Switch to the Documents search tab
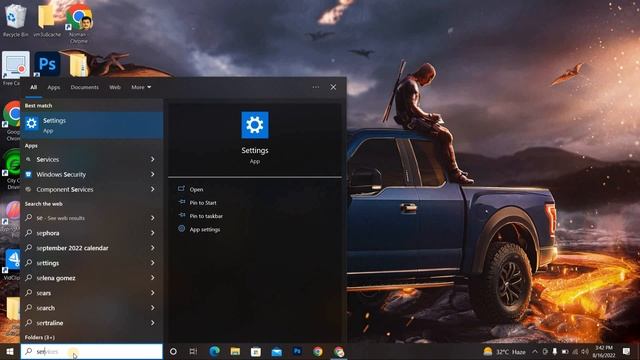The width and height of the screenshot is (640, 360). point(84,87)
